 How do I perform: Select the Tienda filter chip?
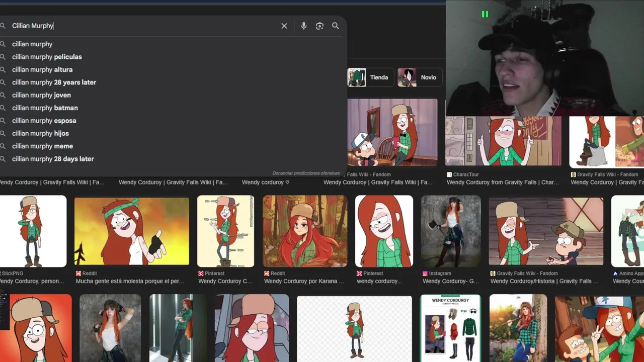[370, 77]
